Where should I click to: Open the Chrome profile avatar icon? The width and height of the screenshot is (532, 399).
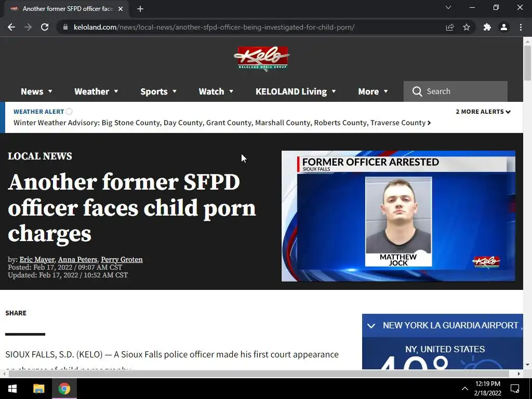pos(504,27)
